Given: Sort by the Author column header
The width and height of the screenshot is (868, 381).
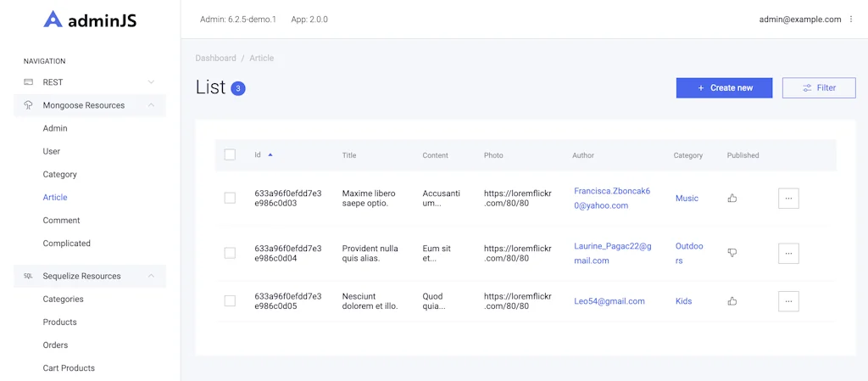Looking at the screenshot, I should [x=583, y=155].
